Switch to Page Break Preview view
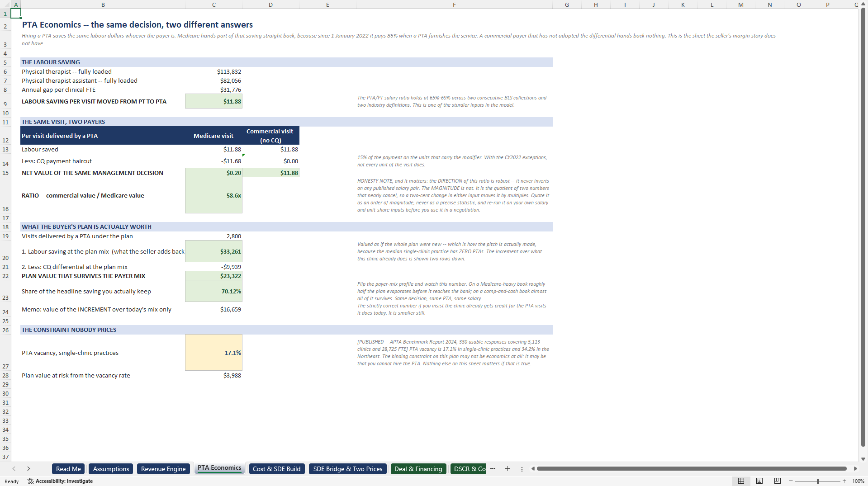This screenshot has width=868, height=486. click(778, 481)
